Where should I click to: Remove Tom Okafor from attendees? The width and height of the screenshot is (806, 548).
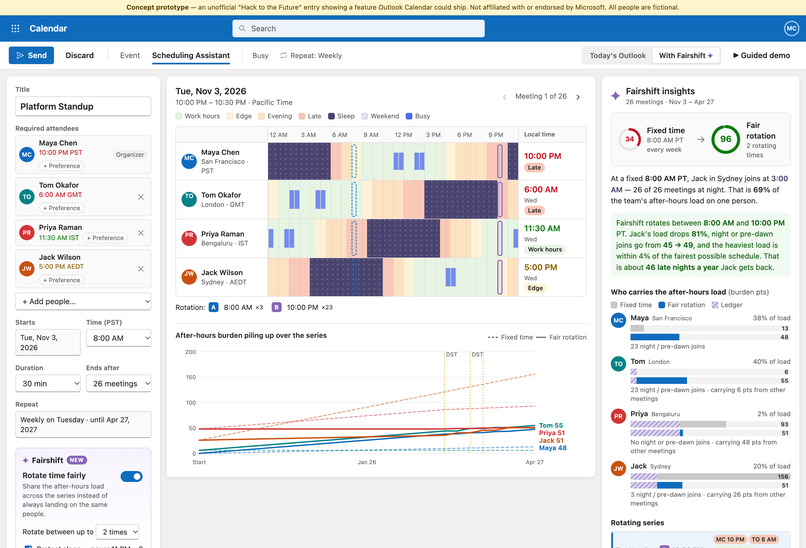click(141, 197)
